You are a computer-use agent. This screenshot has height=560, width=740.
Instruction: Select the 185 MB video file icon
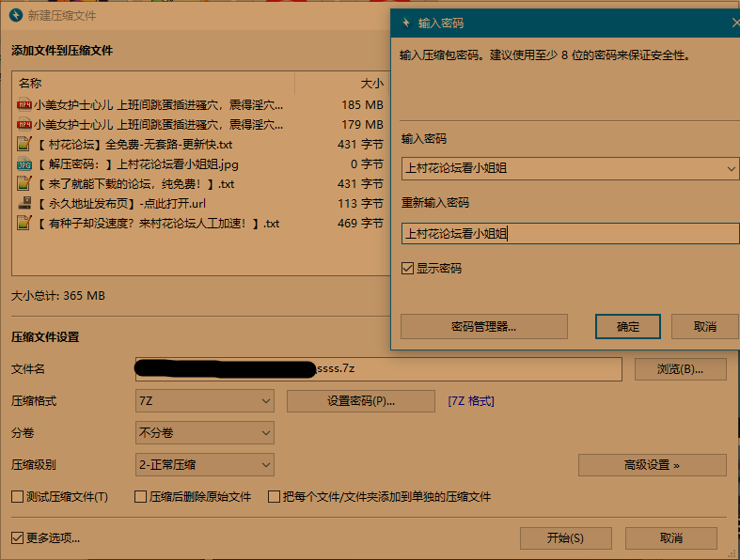coord(24,105)
